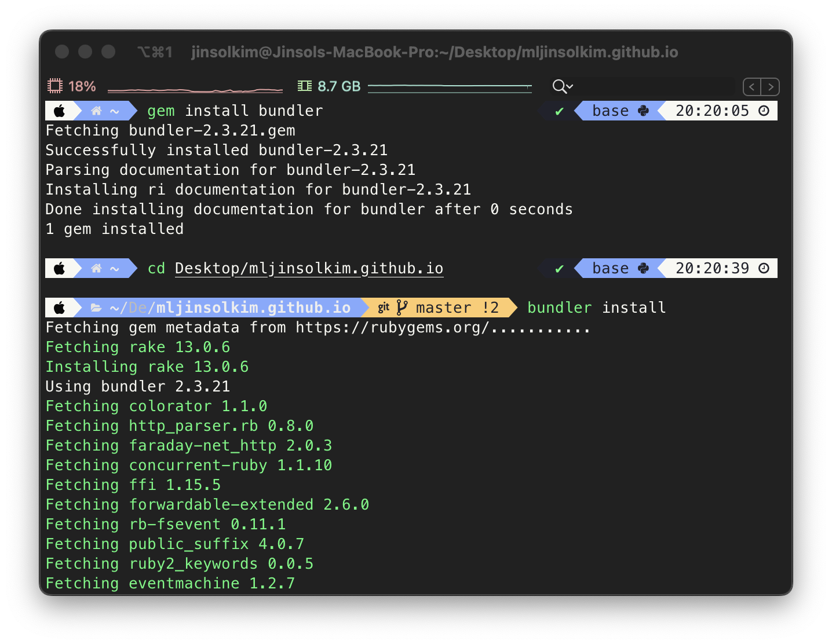Screen dimensions: 832x644
Task: Click 'Parsing documentation for bundler-2.3.21' line
Action: (231, 170)
